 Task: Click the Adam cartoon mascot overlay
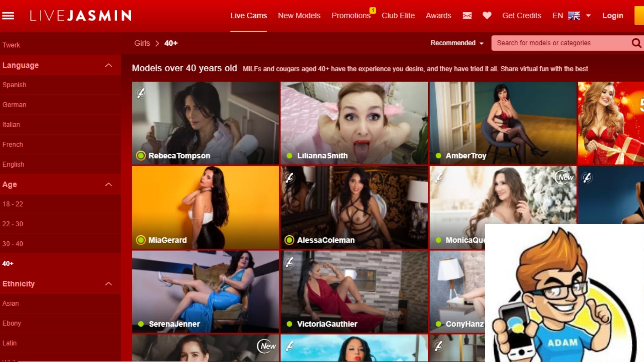coord(564,293)
